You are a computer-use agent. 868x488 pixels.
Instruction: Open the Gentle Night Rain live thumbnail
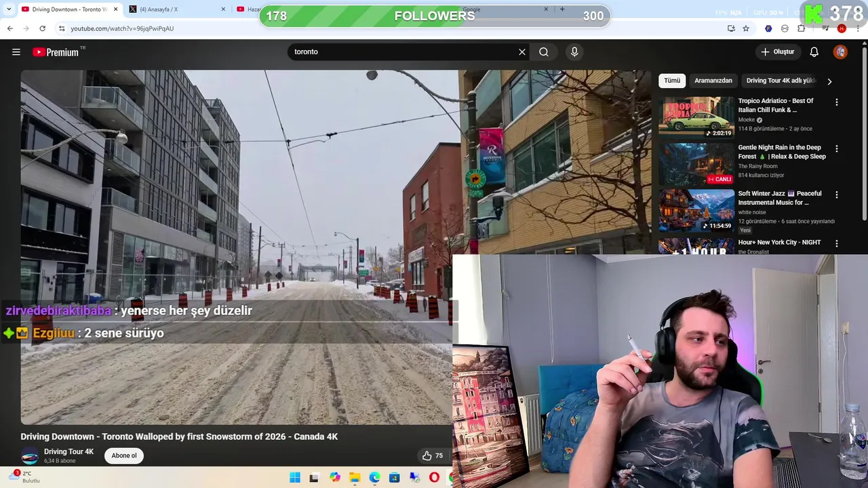tap(696, 164)
